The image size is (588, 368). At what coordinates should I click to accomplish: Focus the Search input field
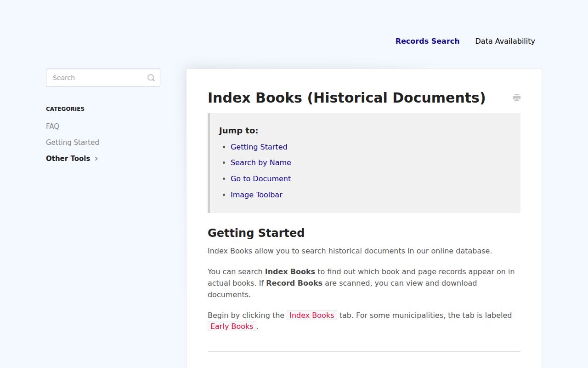coord(103,78)
